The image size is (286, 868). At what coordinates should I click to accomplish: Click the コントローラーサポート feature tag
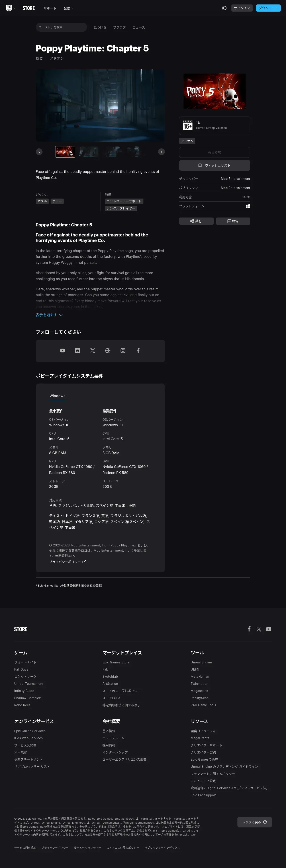[124, 201]
